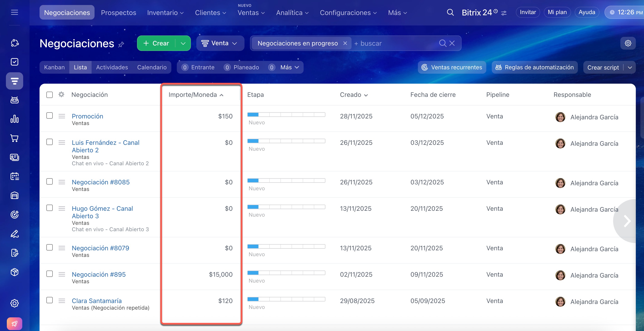Remove the Negociaciones en progreso filter tag

point(345,43)
